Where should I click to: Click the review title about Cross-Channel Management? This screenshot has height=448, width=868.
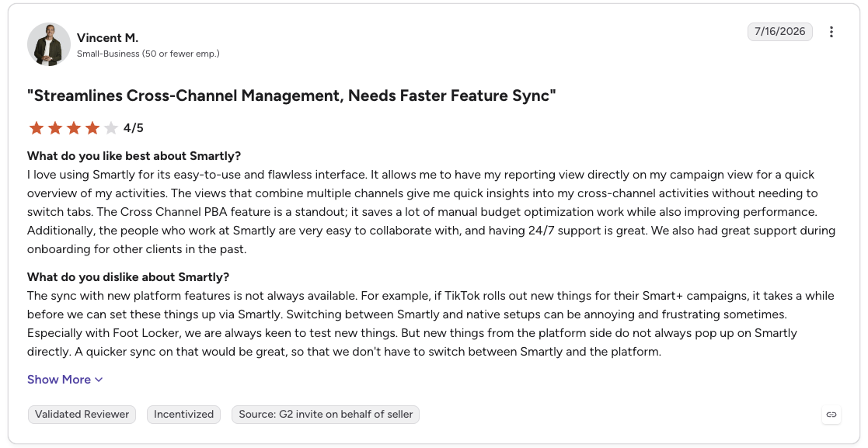[291, 96]
